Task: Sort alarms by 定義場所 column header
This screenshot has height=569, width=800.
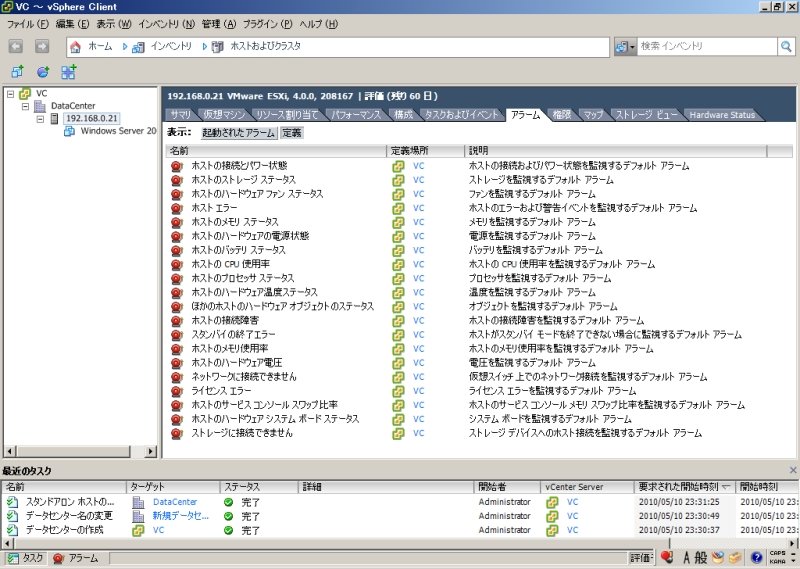Action: click(426, 151)
